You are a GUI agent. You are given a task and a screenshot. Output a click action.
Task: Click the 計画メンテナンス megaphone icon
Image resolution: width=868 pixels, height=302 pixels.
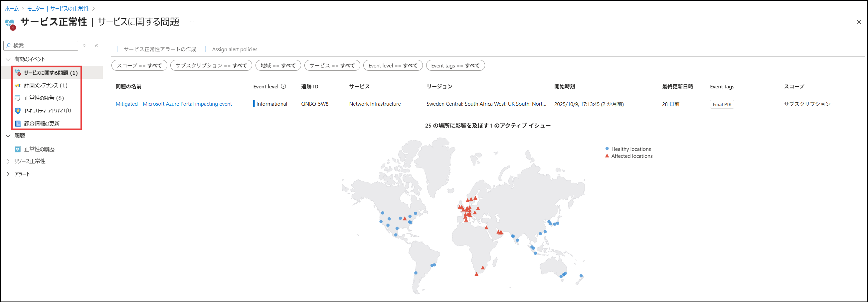(18, 85)
